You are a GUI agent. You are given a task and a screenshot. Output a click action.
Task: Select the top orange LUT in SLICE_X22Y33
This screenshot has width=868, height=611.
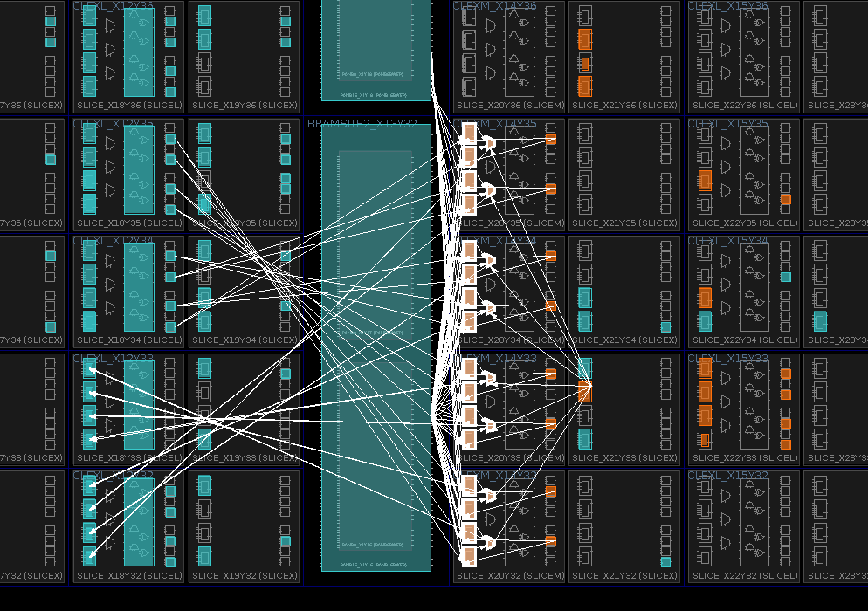click(705, 368)
